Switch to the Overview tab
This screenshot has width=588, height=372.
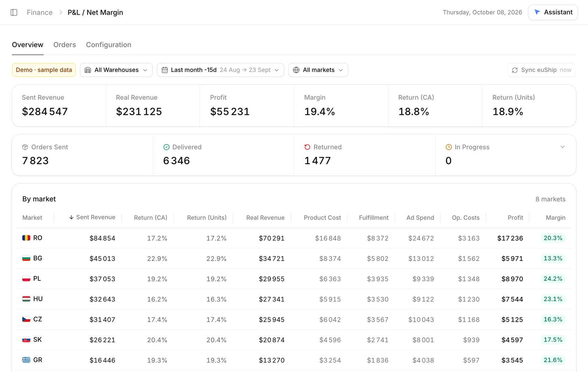(x=28, y=45)
